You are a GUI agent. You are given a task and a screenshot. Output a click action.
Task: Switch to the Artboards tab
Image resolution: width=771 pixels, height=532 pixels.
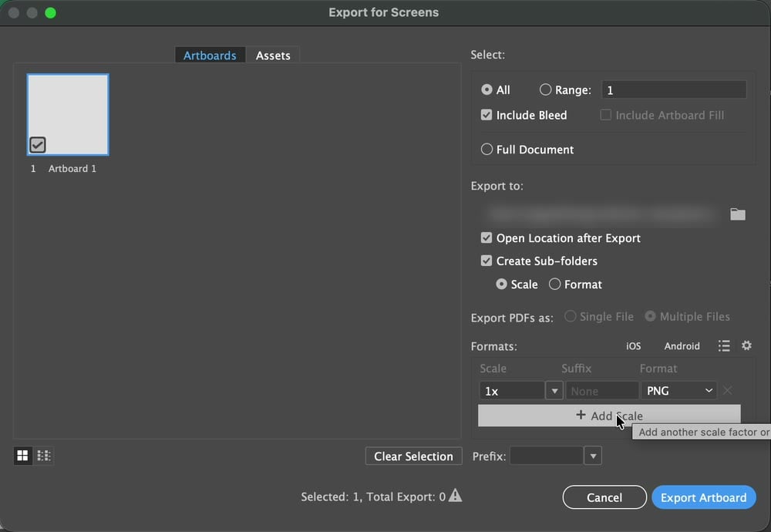pos(210,55)
